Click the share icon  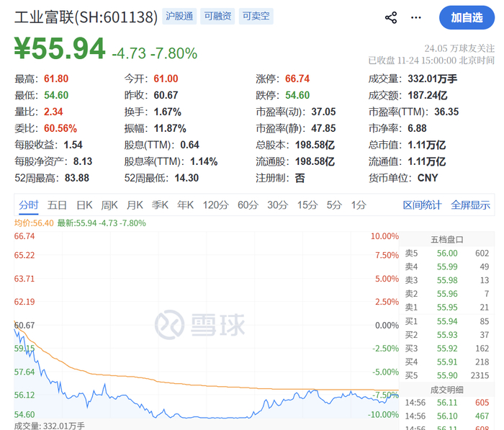click(x=391, y=18)
